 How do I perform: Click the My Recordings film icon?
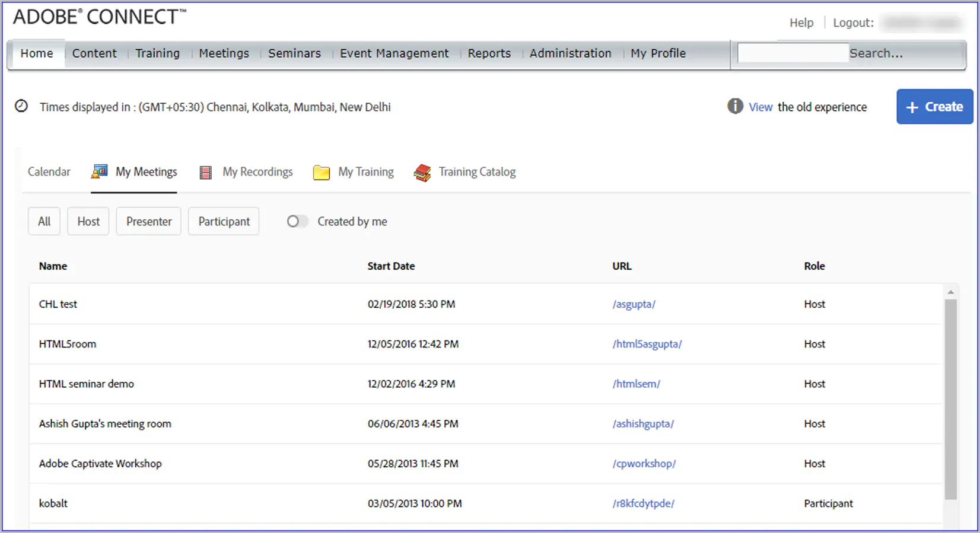pyautogui.click(x=205, y=173)
